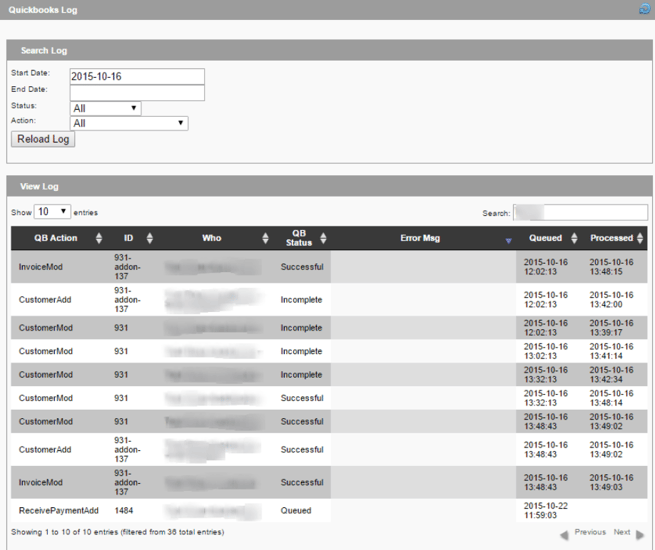Sort by Queued column arrows

[x=574, y=238]
